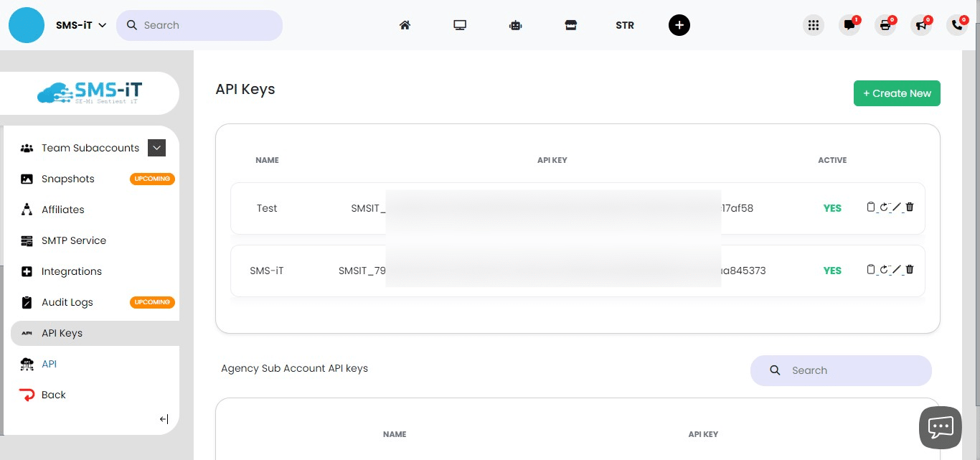
Task: Create a new API key
Action: [897, 93]
